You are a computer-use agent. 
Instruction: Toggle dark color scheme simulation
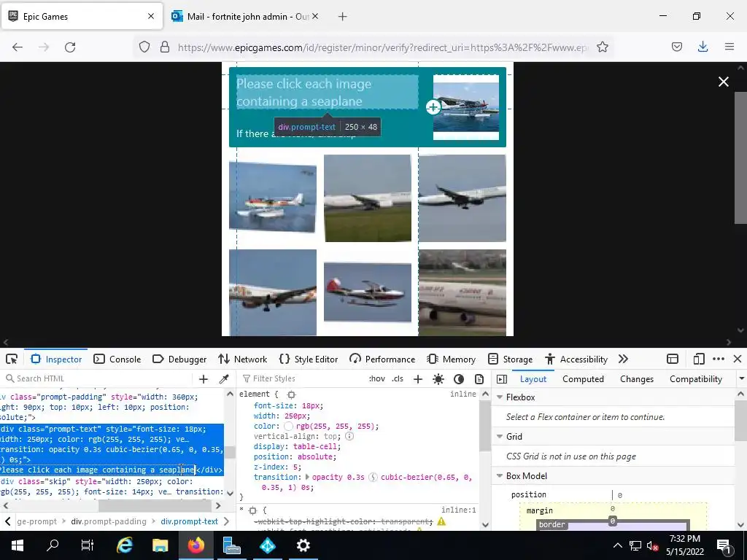tap(458, 379)
